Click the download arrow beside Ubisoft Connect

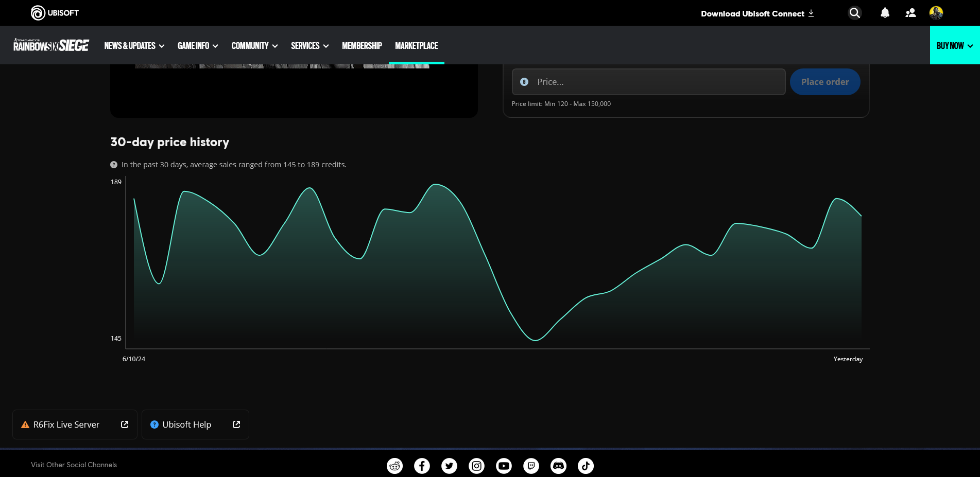[x=811, y=13]
